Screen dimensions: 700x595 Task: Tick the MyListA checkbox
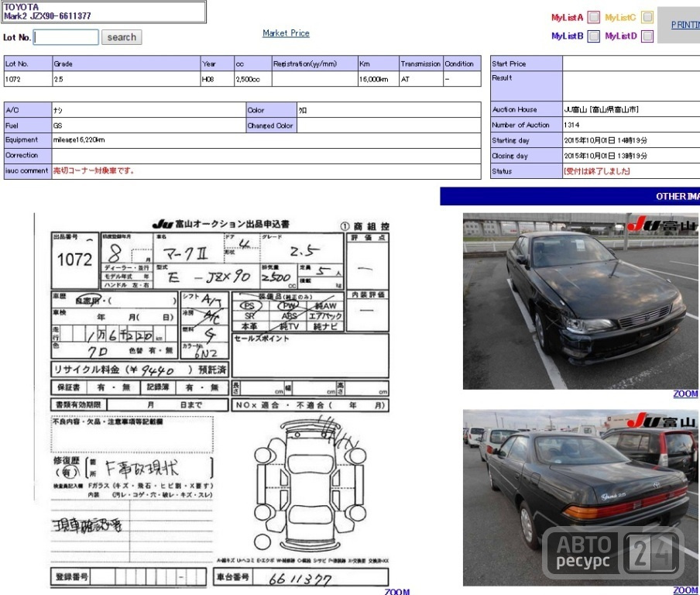point(593,17)
